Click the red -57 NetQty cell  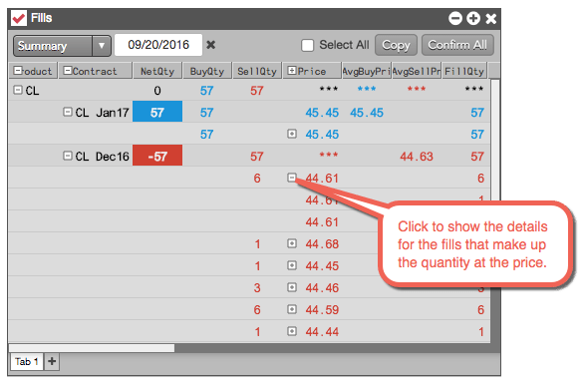[x=157, y=156]
